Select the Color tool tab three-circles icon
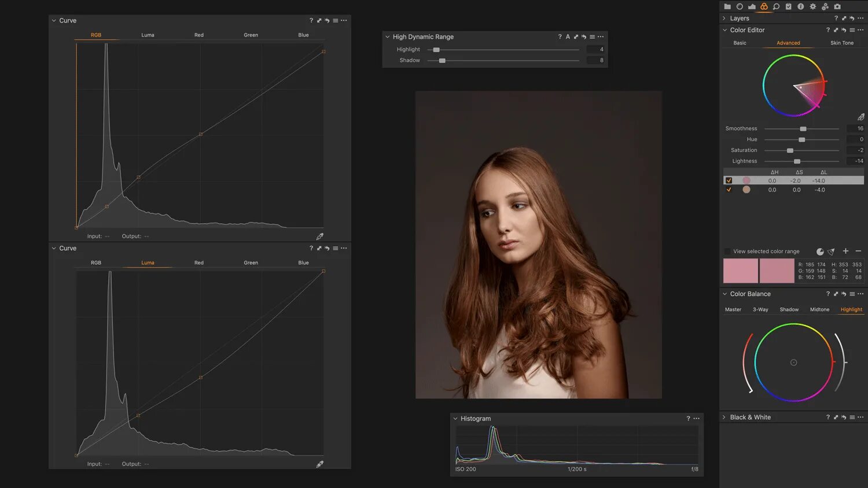868x488 pixels. click(x=764, y=6)
